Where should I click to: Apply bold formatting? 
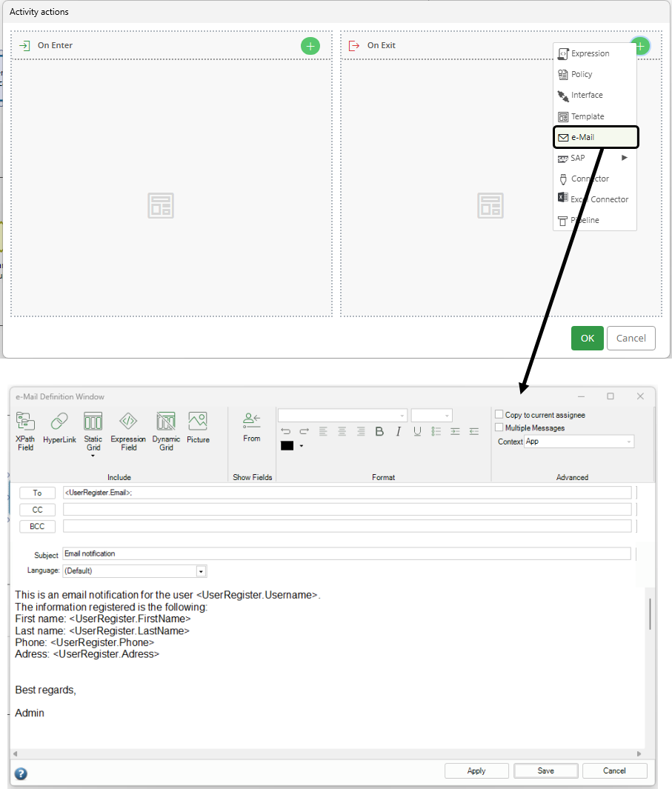379,431
